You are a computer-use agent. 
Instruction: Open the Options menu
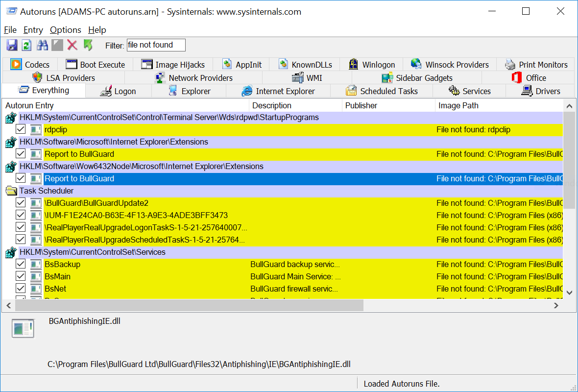[x=66, y=30]
